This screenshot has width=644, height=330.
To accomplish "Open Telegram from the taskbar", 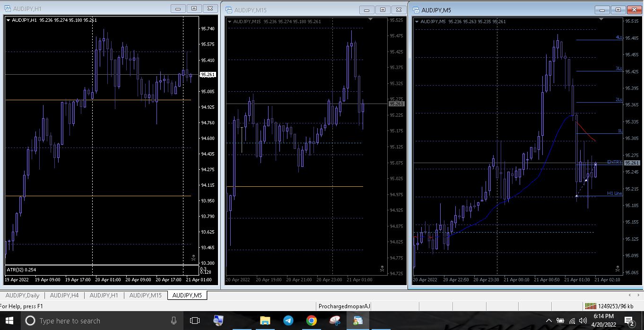I will pyautogui.click(x=288, y=321).
